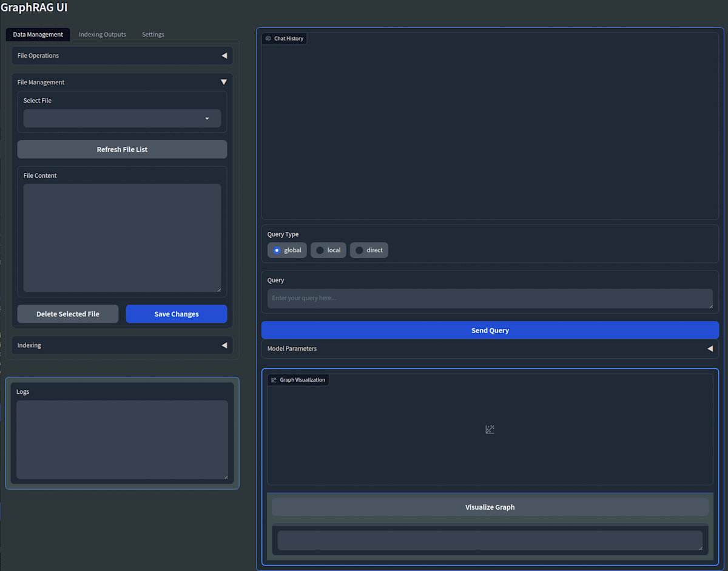The image size is (728, 571).
Task: Expand the Model Parameters section
Action: coord(490,349)
